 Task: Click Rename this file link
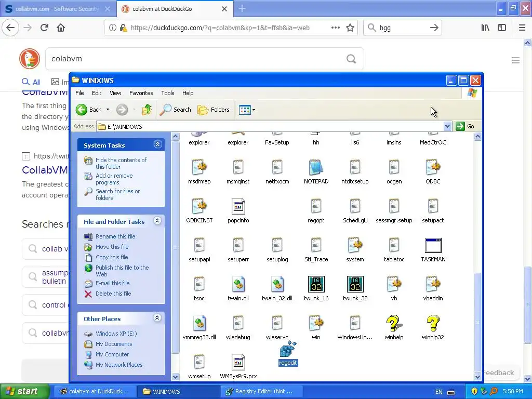click(115, 236)
